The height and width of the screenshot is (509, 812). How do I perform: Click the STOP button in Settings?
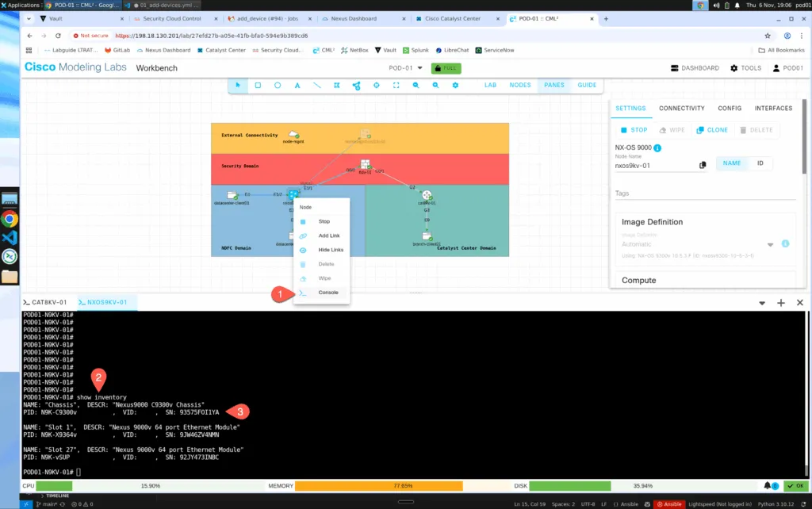point(633,130)
